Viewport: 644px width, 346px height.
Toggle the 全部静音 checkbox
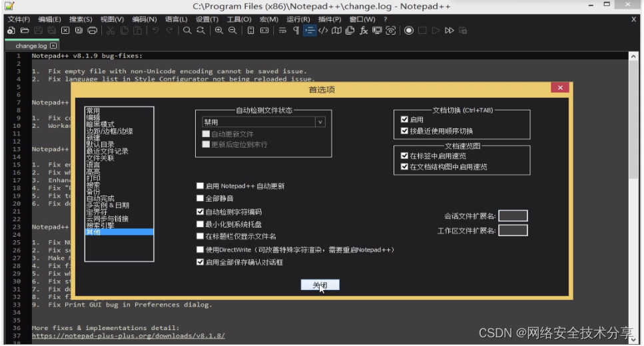coord(200,198)
